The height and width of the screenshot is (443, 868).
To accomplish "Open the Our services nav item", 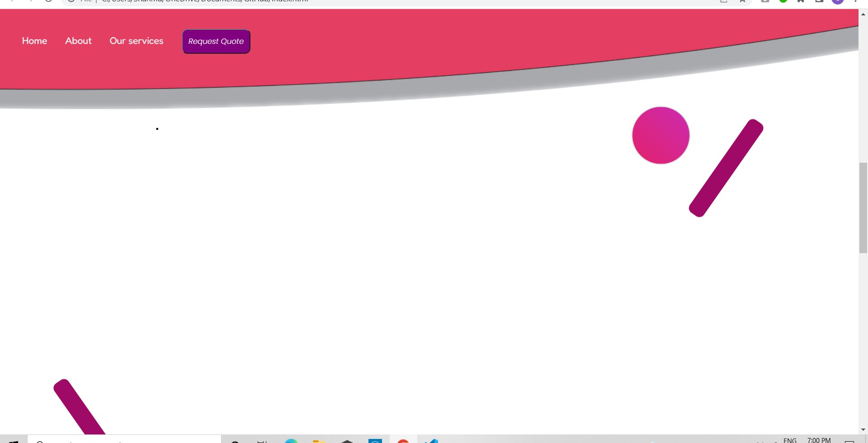I will pos(136,41).
